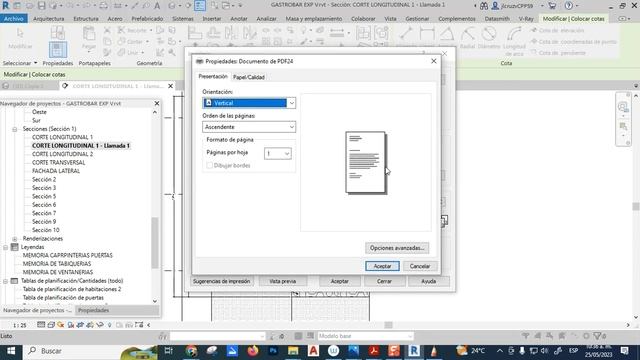
Task: Select the Diámetro dimension tool
Action: coord(489,38)
